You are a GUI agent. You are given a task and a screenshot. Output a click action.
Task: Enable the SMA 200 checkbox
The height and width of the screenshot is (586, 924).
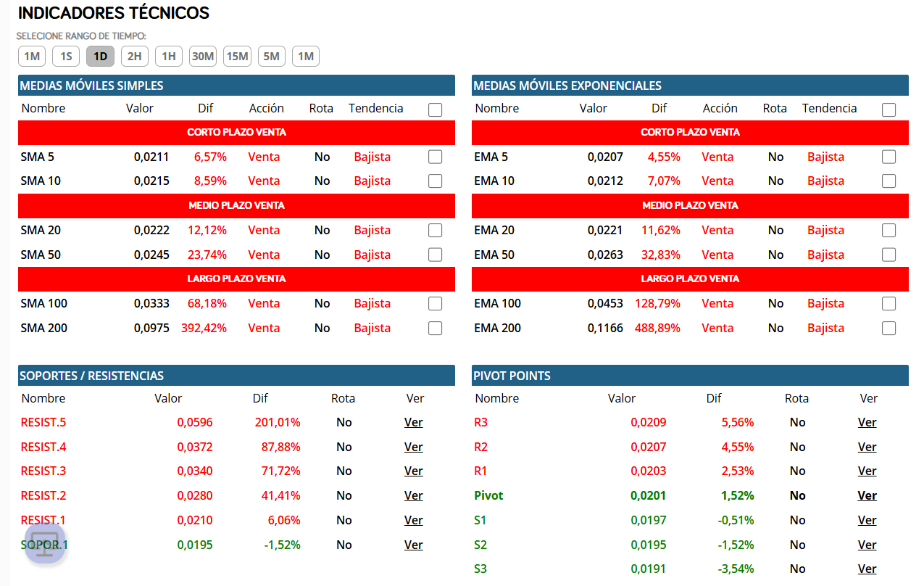[435, 328]
